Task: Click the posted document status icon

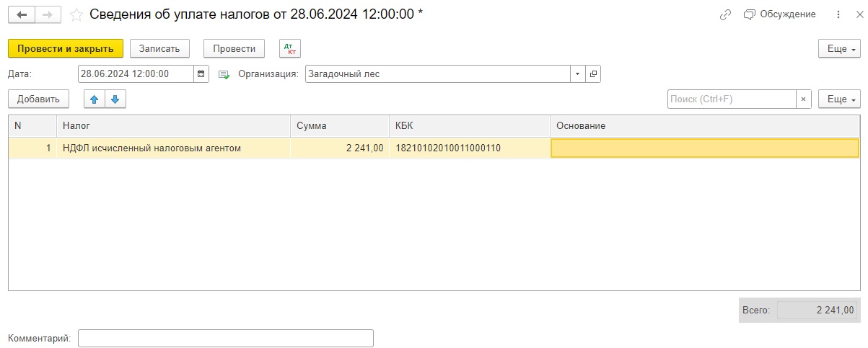Action: [224, 74]
